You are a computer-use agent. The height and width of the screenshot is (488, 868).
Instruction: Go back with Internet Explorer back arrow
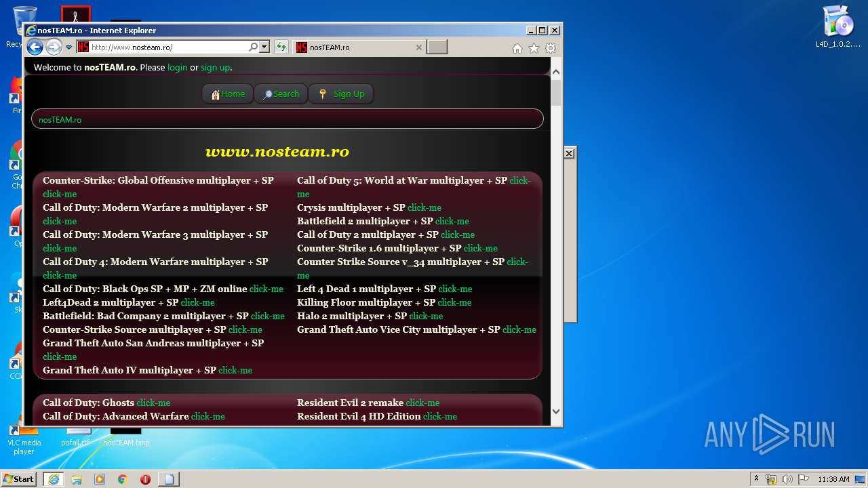coord(35,47)
